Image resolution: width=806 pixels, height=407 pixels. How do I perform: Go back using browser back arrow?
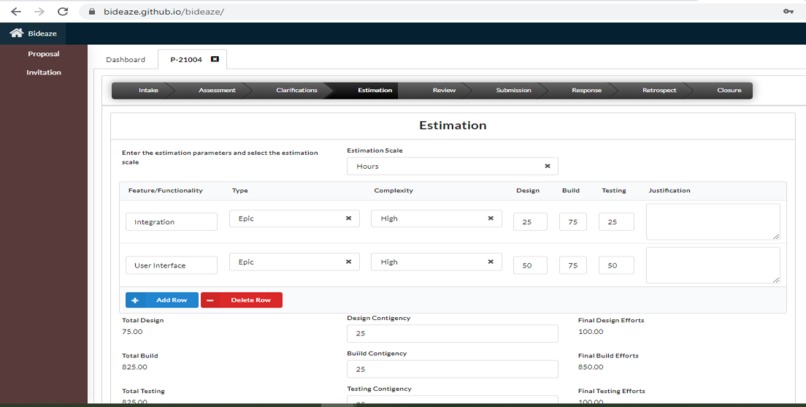click(x=16, y=11)
